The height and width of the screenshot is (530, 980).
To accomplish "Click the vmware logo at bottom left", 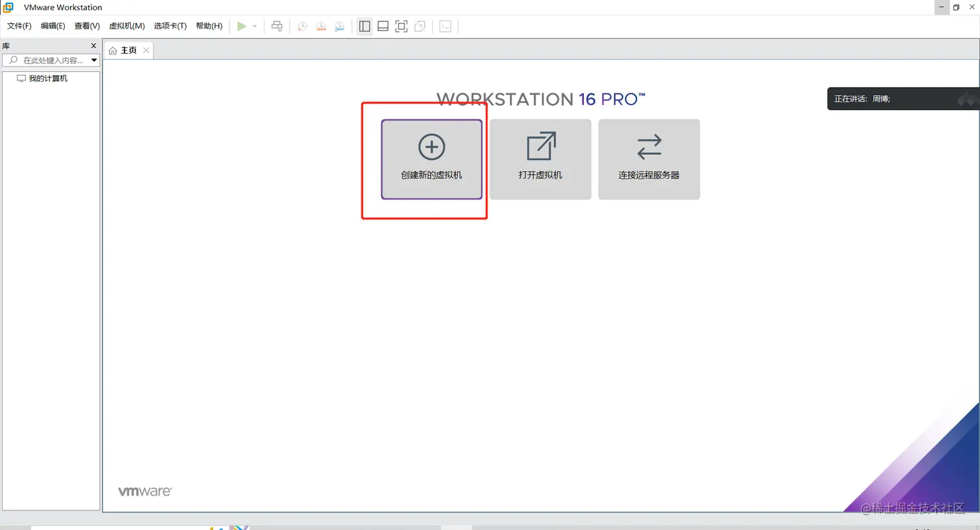I will 145,491.
